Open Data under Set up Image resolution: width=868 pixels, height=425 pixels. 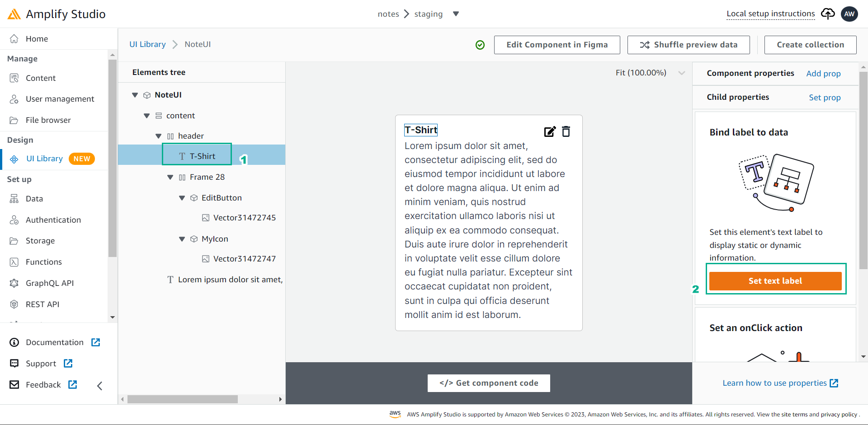click(x=34, y=199)
